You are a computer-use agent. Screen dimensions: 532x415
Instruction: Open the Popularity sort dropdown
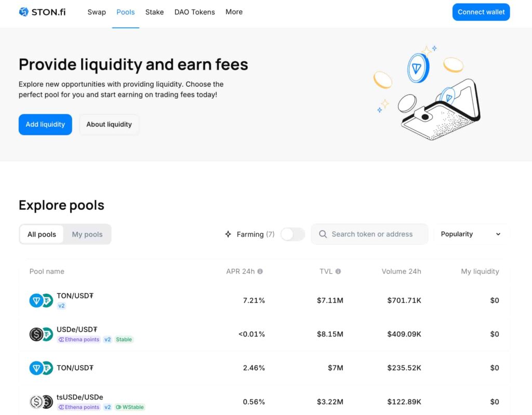471,234
